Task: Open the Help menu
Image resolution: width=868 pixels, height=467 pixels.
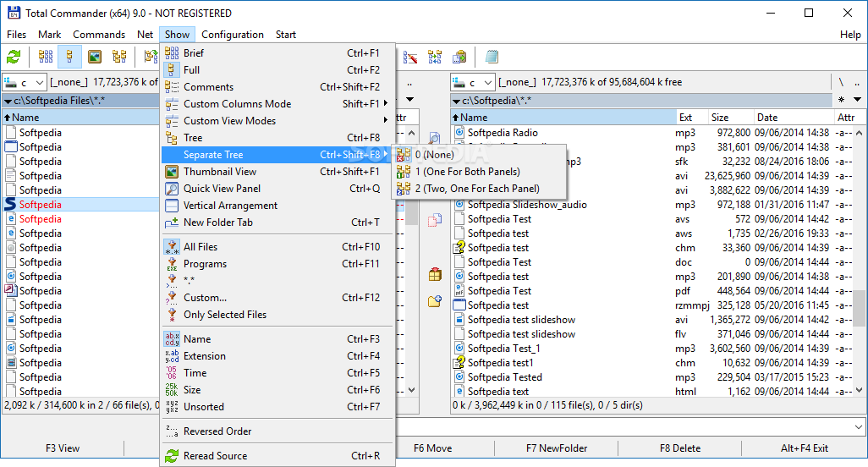Action: (850, 35)
